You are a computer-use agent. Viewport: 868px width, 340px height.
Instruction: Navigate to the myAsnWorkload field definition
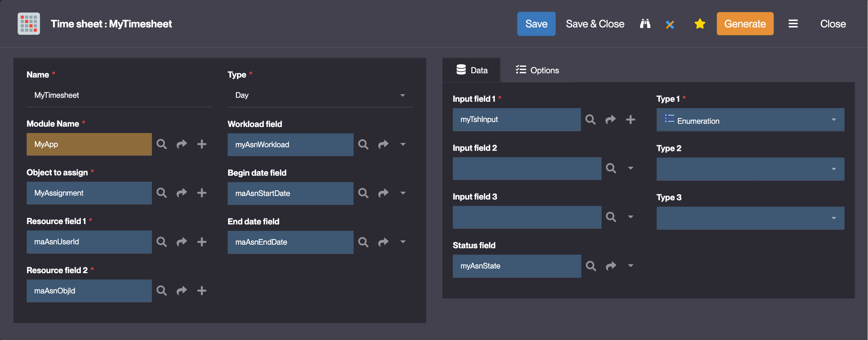click(383, 144)
